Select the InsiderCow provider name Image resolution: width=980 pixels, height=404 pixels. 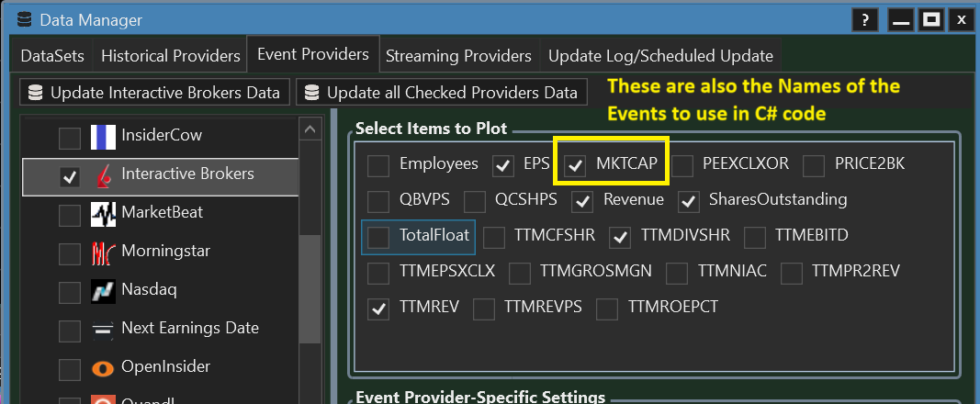click(162, 135)
